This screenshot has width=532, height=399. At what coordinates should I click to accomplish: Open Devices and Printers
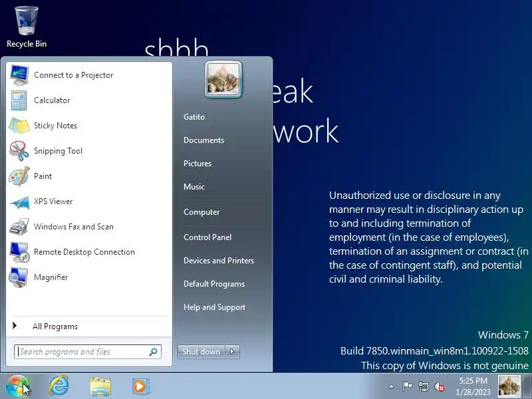(x=219, y=261)
